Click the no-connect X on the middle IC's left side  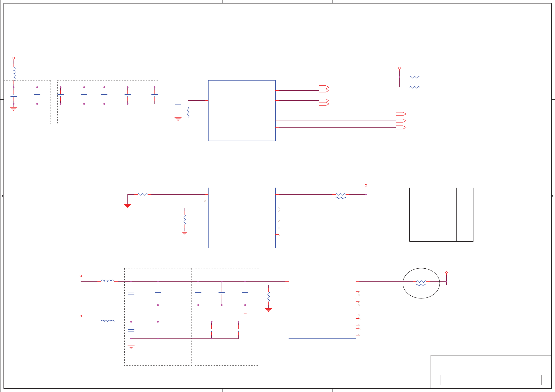click(x=205, y=201)
